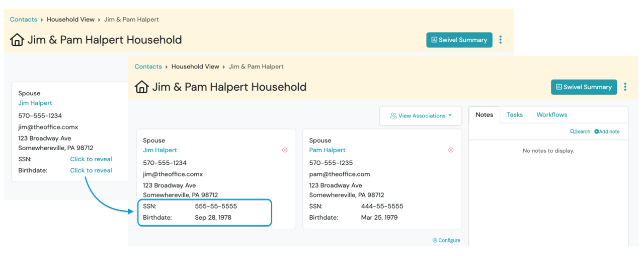Reveal the SSN in the back window
The height and width of the screenshot is (256, 644).
(x=91, y=159)
